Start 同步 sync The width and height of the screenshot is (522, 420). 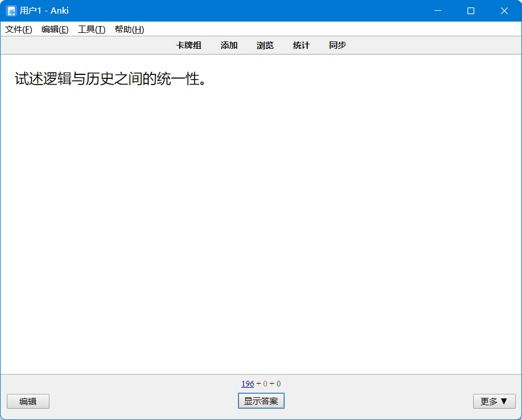(x=337, y=45)
